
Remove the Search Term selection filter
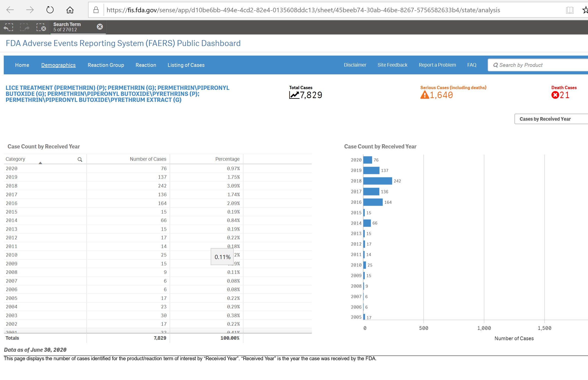100,27
